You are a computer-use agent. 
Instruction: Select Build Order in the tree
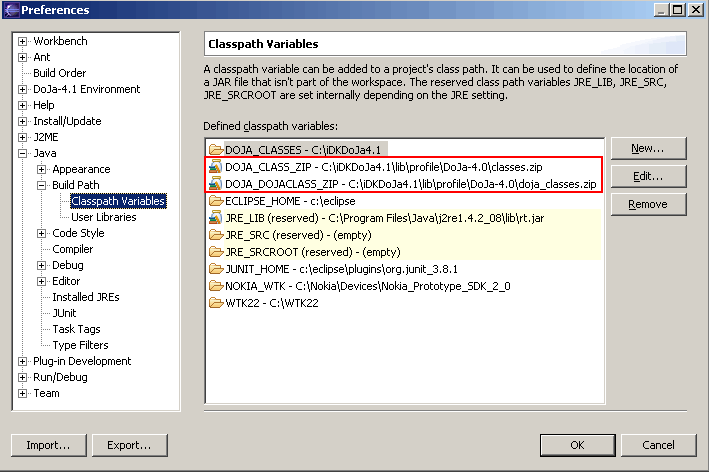tap(60, 73)
